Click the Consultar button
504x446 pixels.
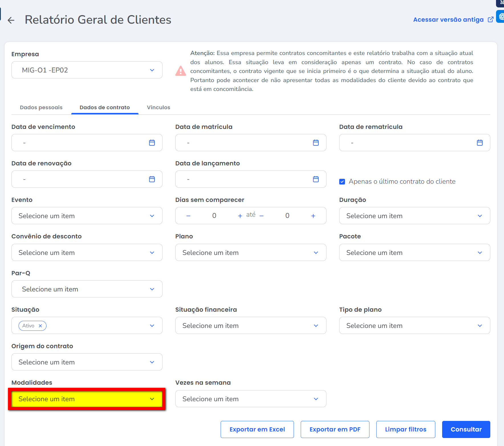click(466, 429)
